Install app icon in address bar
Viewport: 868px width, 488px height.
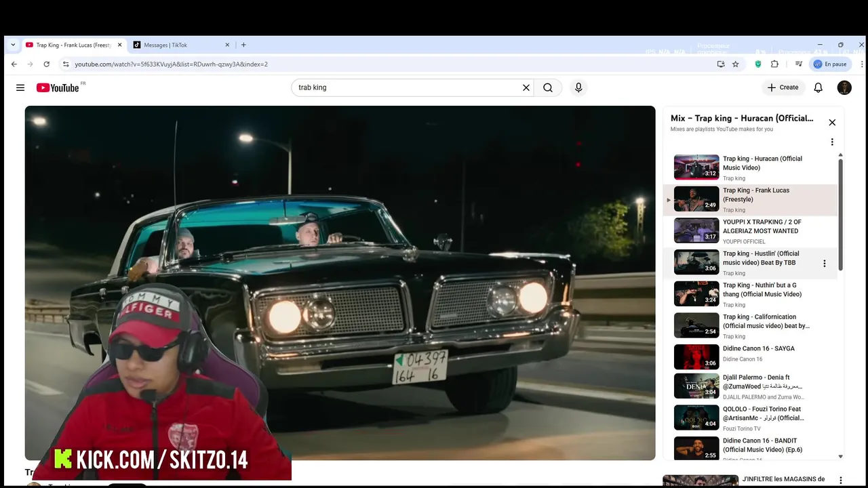[721, 64]
